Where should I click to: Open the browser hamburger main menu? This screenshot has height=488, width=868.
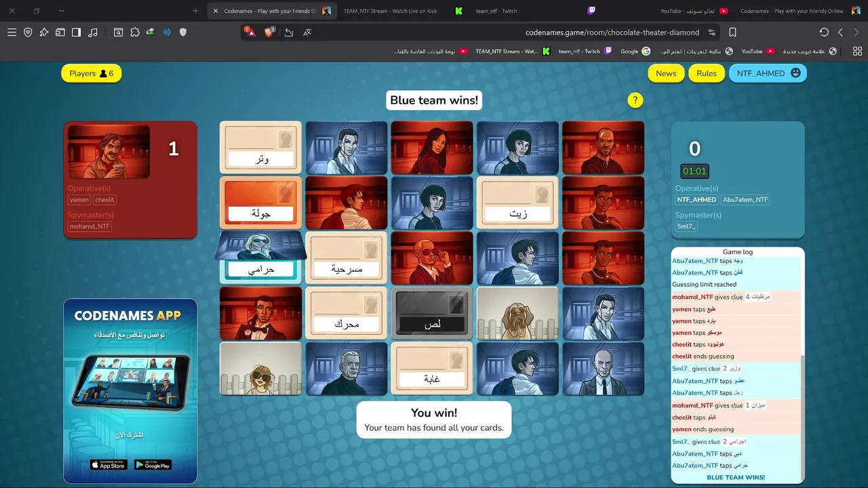coord(12,33)
